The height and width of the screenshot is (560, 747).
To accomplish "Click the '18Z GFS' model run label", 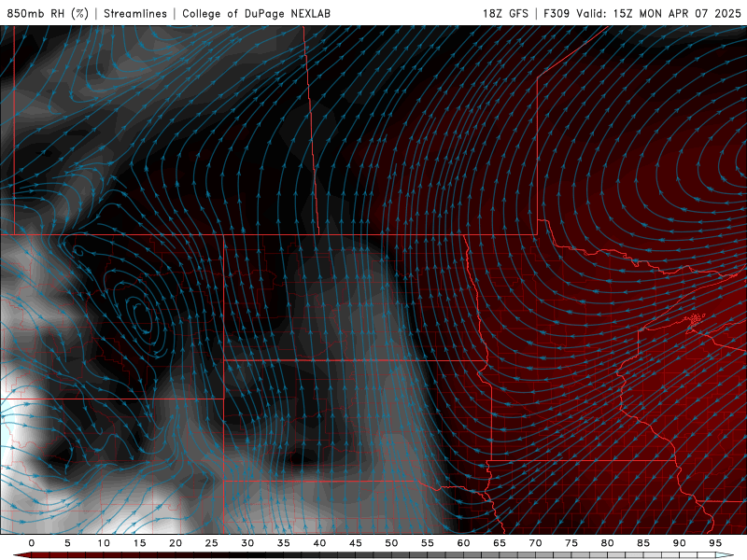I will click(x=505, y=13).
